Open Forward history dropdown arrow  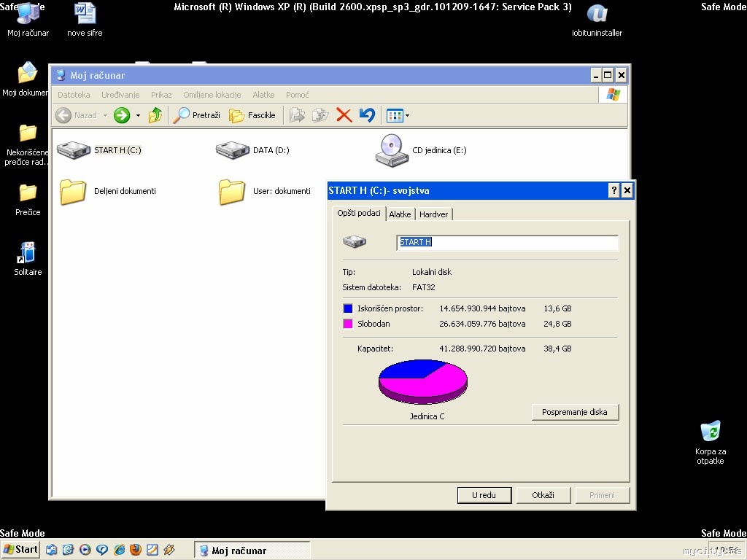138,115
